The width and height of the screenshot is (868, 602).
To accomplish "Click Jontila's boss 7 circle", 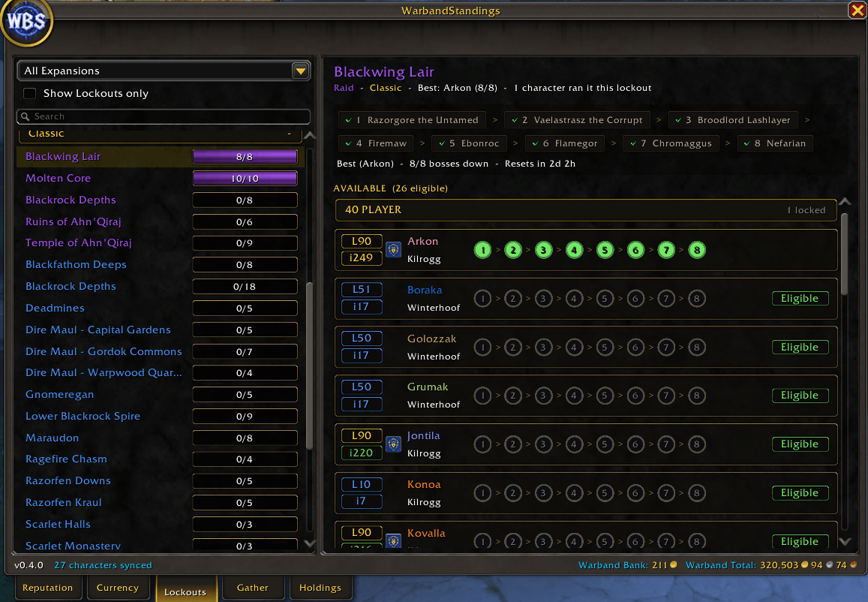I will (x=666, y=444).
